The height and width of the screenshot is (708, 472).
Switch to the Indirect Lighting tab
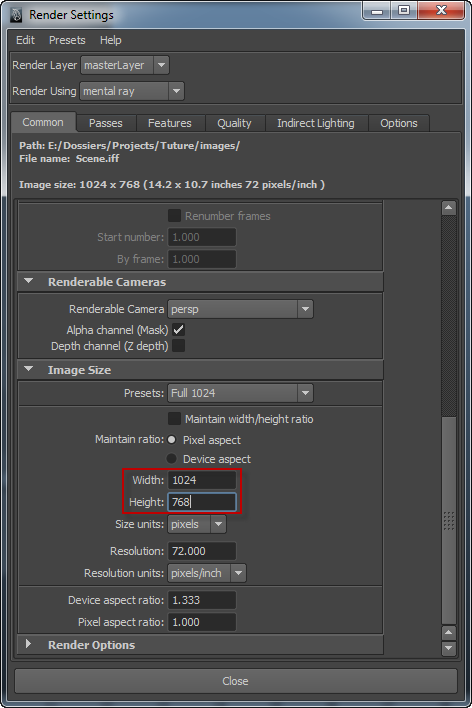[316, 123]
